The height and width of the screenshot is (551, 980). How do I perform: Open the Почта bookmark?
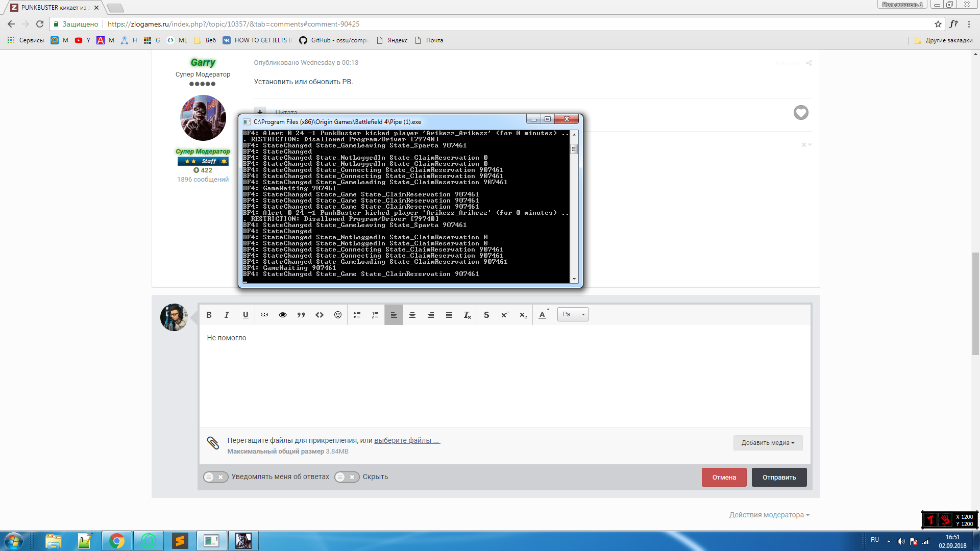(x=429, y=40)
